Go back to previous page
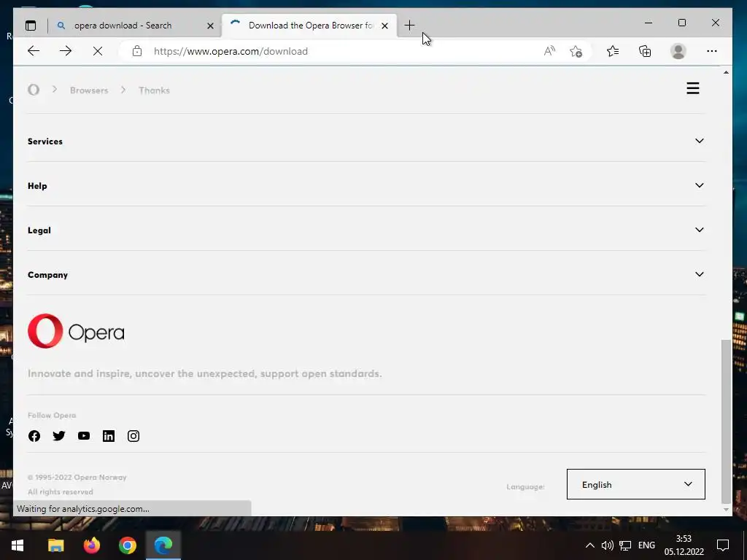Viewport: 747px width, 560px height. (x=34, y=51)
